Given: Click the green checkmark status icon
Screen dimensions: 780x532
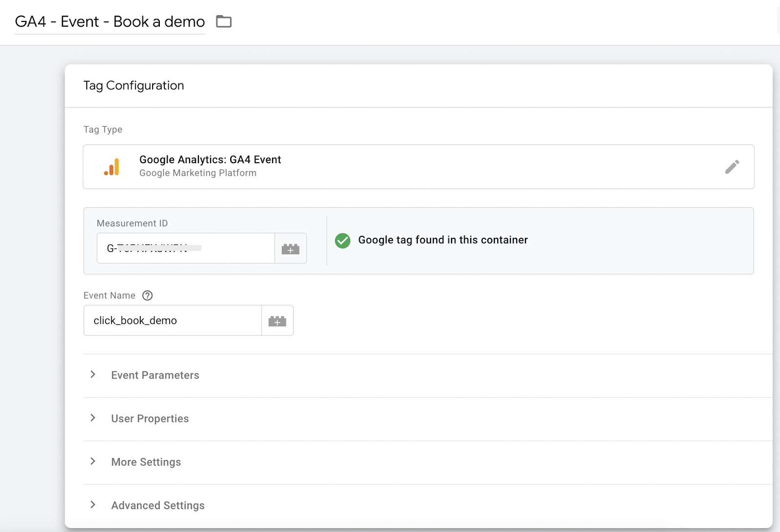Looking at the screenshot, I should pos(343,240).
